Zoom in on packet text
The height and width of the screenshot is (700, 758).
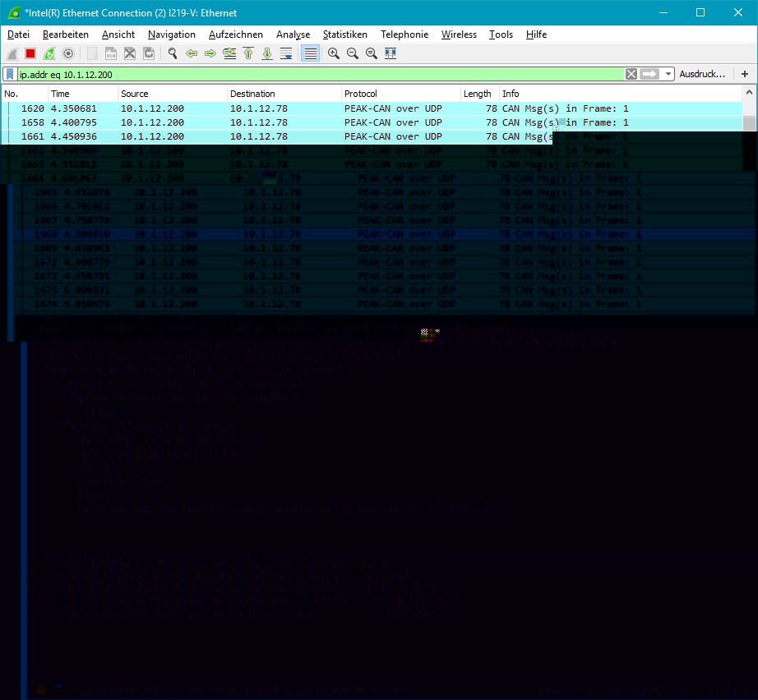pos(334,53)
